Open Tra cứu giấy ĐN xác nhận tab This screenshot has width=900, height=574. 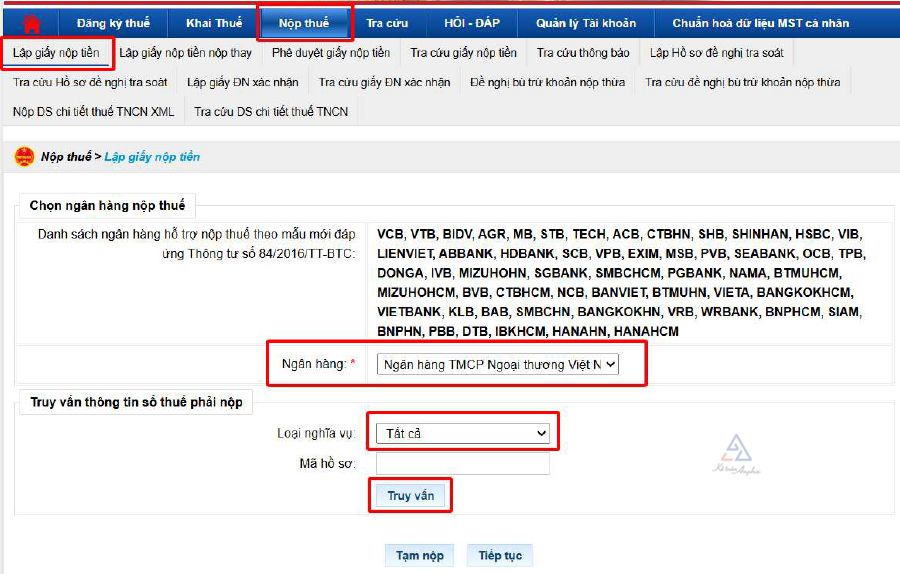click(384, 82)
